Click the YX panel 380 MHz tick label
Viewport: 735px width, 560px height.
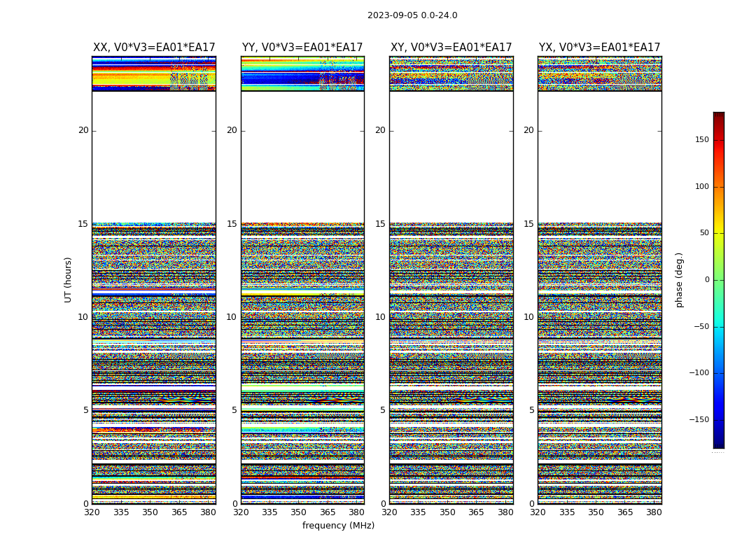[x=654, y=512]
